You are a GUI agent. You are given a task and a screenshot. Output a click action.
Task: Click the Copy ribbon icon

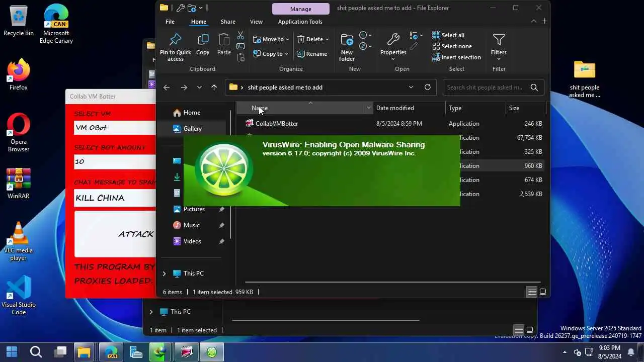[x=203, y=40]
